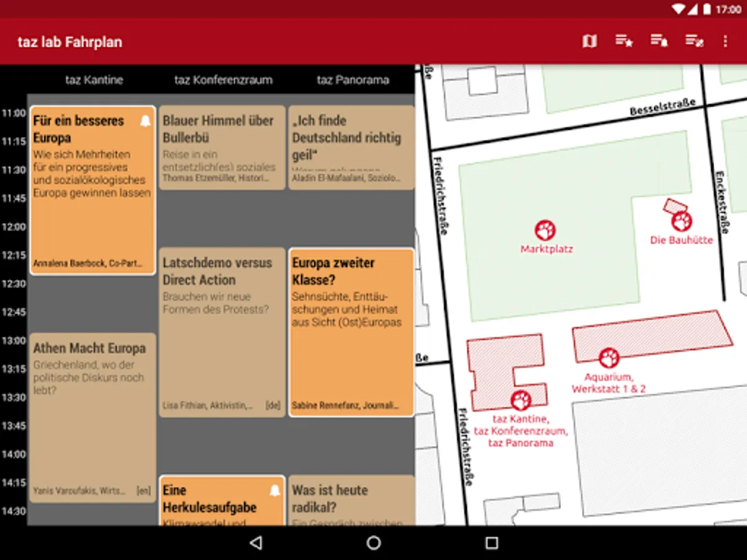The width and height of the screenshot is (747, 560).
Task: Click the 13:00 time label
Action: 13,340
